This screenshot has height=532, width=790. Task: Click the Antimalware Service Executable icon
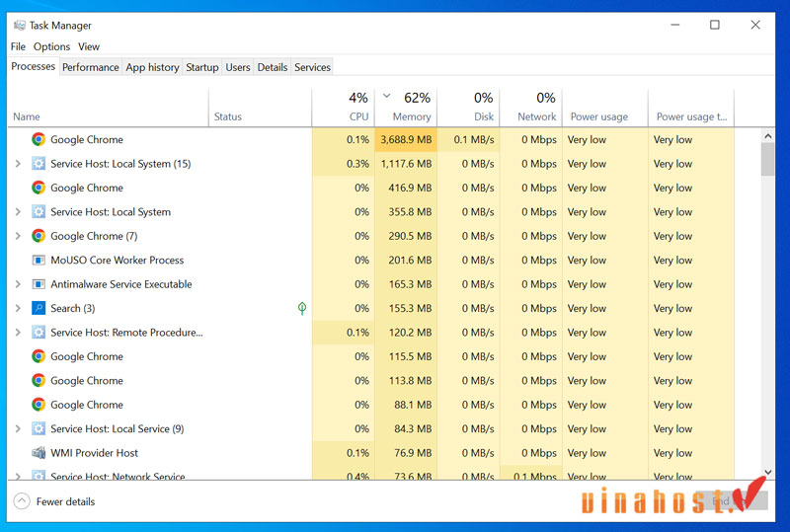(x=39, y=284)
